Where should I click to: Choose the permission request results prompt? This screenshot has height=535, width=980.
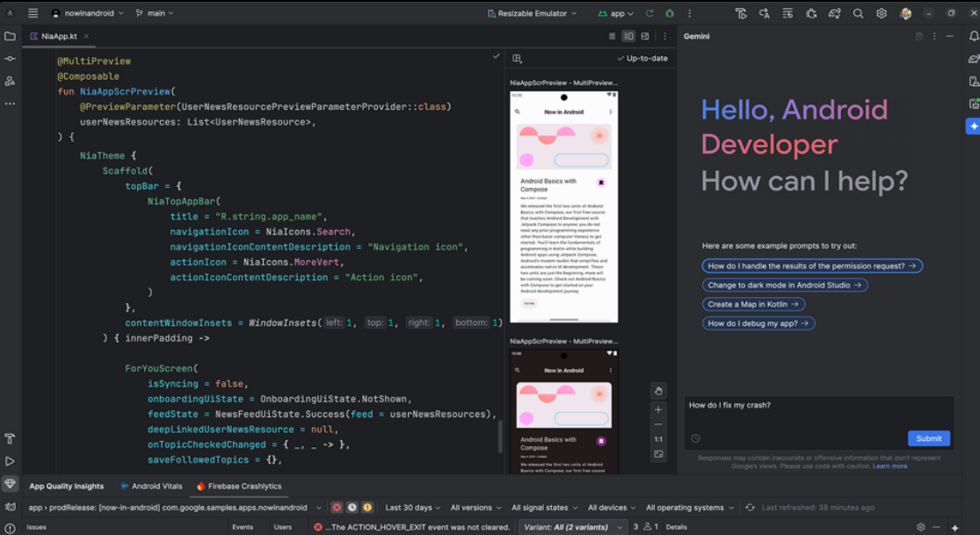tap(812, 265)
